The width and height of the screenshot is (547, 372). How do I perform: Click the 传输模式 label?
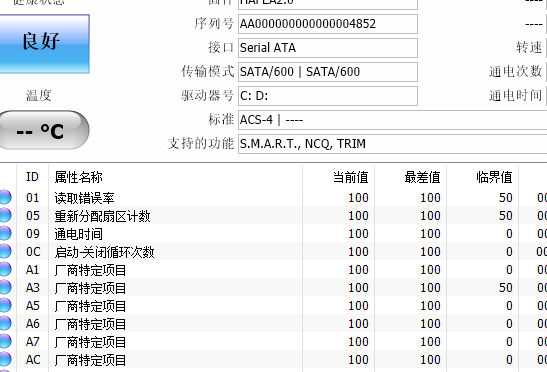coord(208,72)
